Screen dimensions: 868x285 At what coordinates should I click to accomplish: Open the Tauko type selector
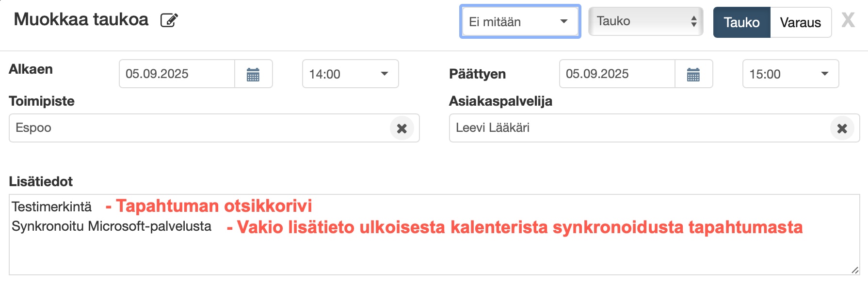(x=645, y=21)
